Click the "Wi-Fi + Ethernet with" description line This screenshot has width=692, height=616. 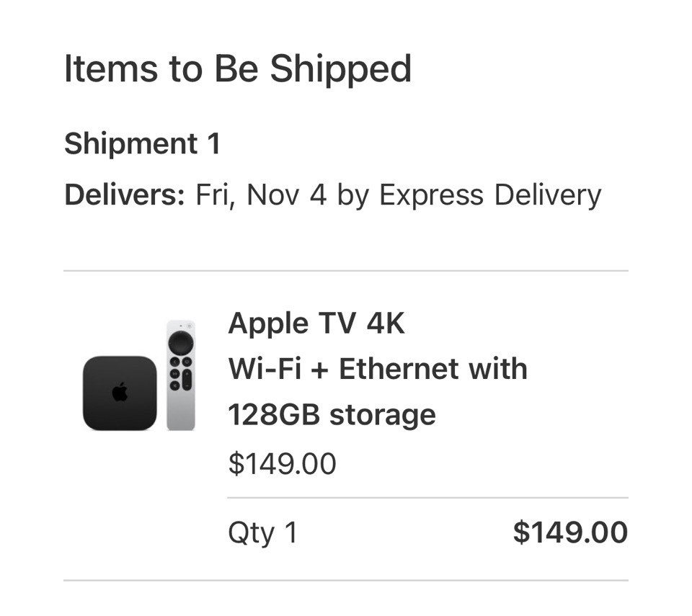tap(378, 369)
